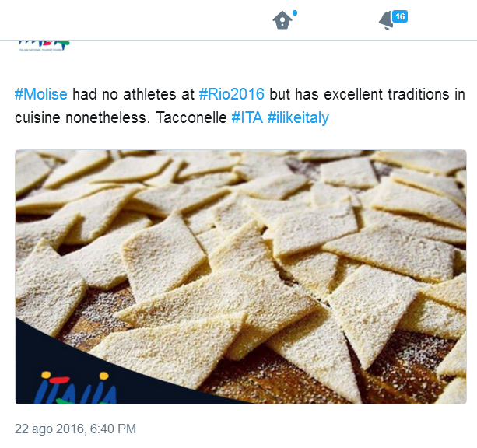Open the #Molise hashtag
This screenshot has width=477, height=448.
tap(41, 95)
